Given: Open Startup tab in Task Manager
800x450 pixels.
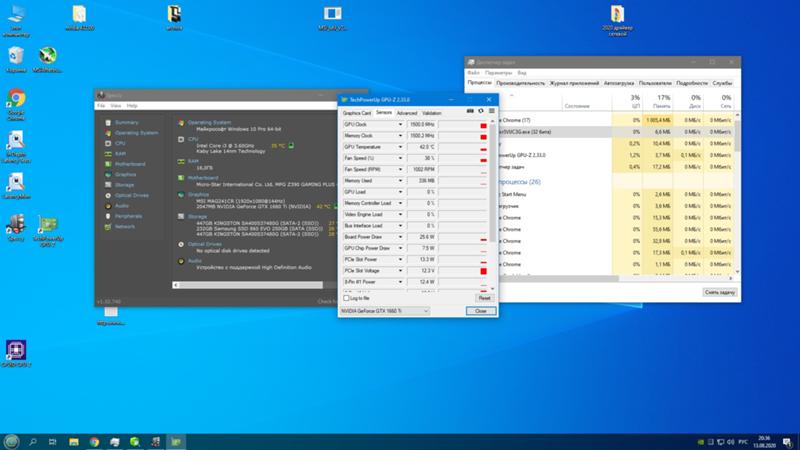Looking at the screenshot, I should click(x=618, y=83).
